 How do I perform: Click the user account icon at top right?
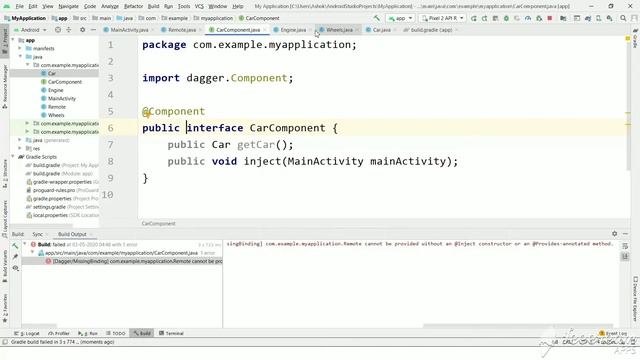634,18
